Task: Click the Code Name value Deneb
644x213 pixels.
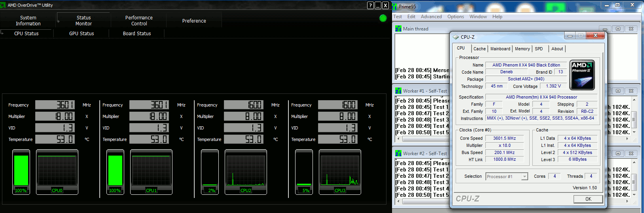Action: pyautogui.click(x=506, y=72)
